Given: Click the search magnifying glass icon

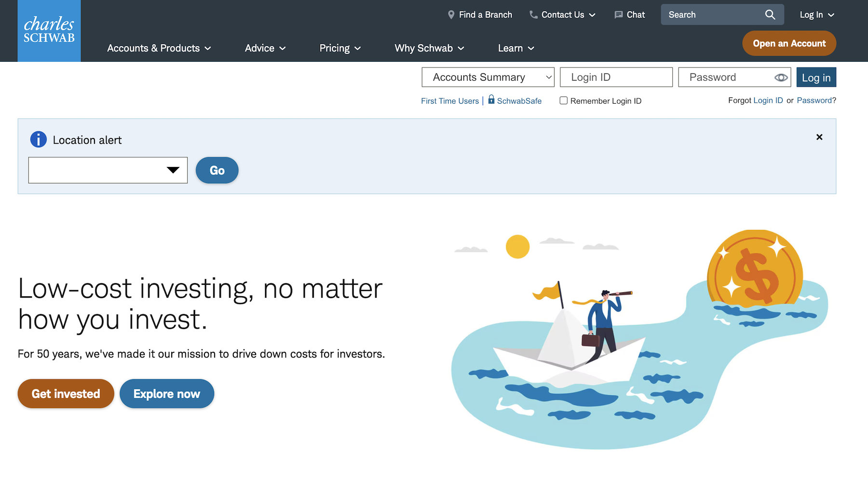Looking at the screenshot, I should tap(770, 15).
